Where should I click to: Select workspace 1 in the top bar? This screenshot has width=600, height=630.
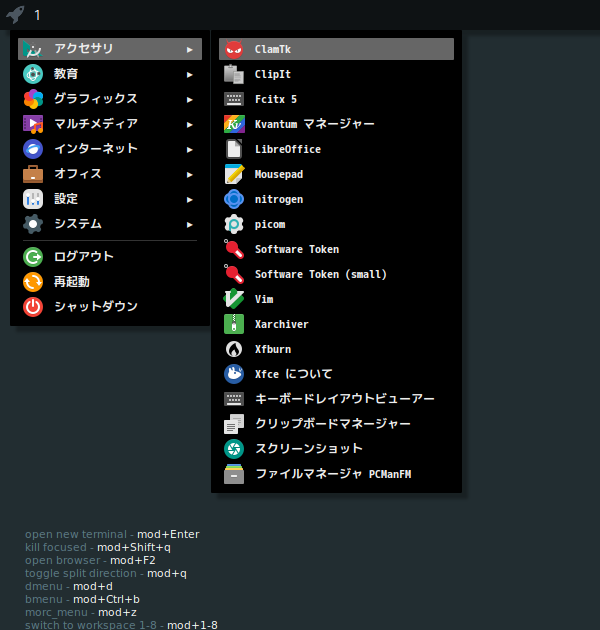coord(37,15)
